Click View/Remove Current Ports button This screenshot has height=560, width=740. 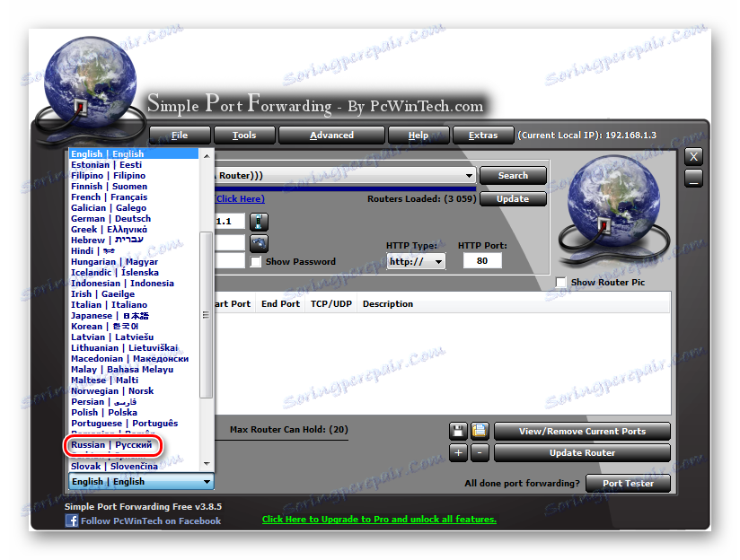click(x=582, y=431)
